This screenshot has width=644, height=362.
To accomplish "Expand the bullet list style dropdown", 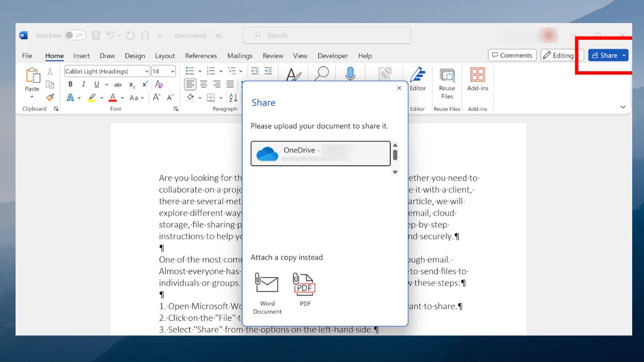I will click(200, 71).
